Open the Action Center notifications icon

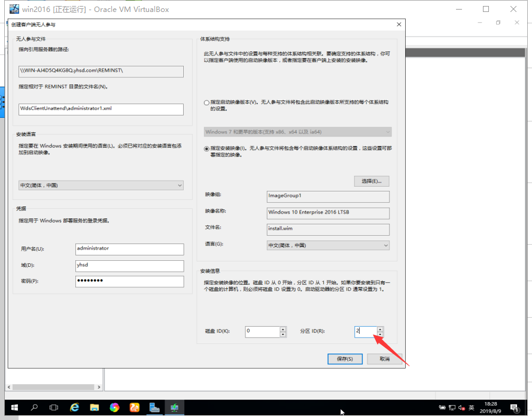[x=515, y=407]
